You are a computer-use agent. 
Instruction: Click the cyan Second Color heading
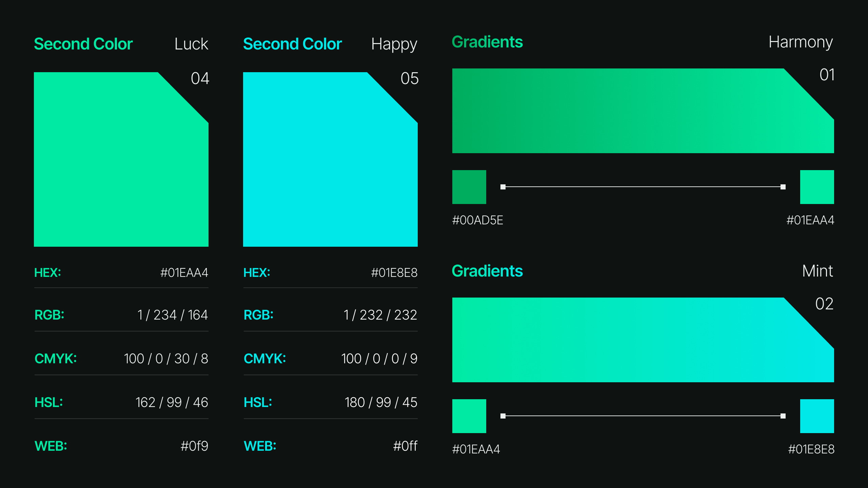(x=292, y=44)
